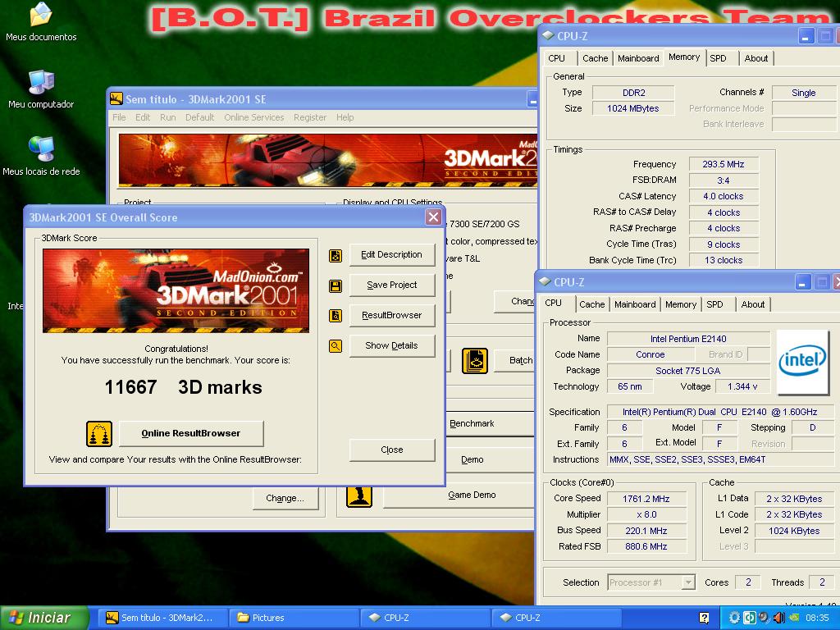Click the 3DMark2001 SE title bar icon
840x630 pixels.
(x=116, y=98)
